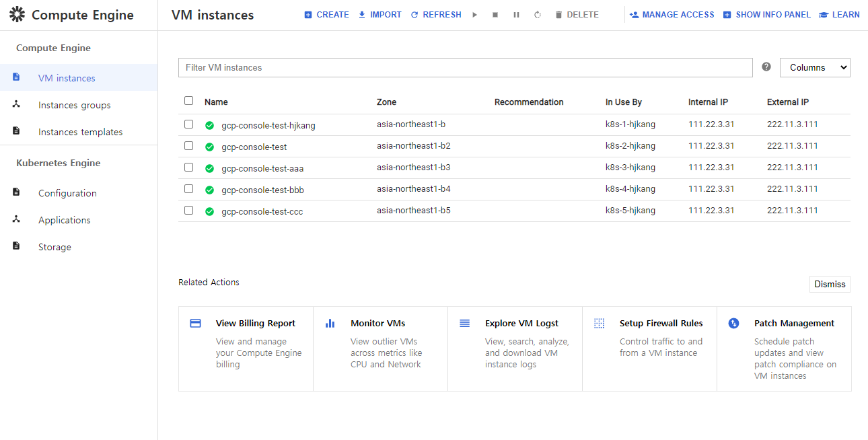Viewport: 868px width, 440px height.
Task: Click the stop instance square icon
Action: pos(495,15)
